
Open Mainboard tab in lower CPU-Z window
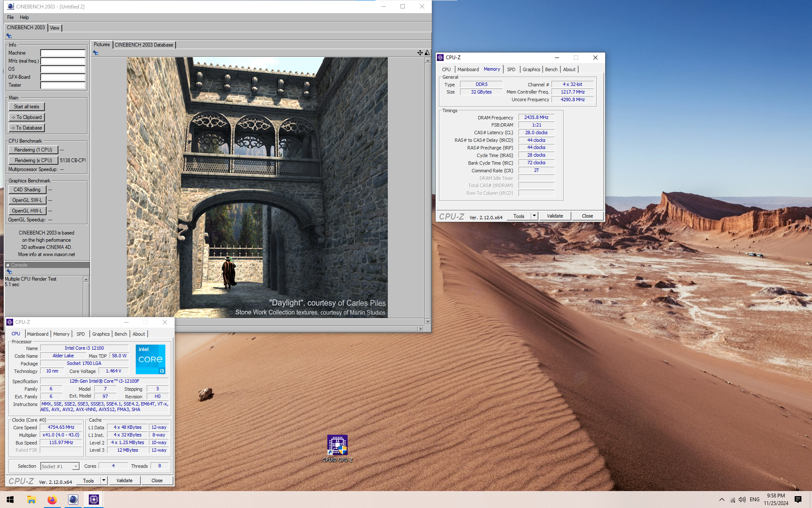coord(38,334)
